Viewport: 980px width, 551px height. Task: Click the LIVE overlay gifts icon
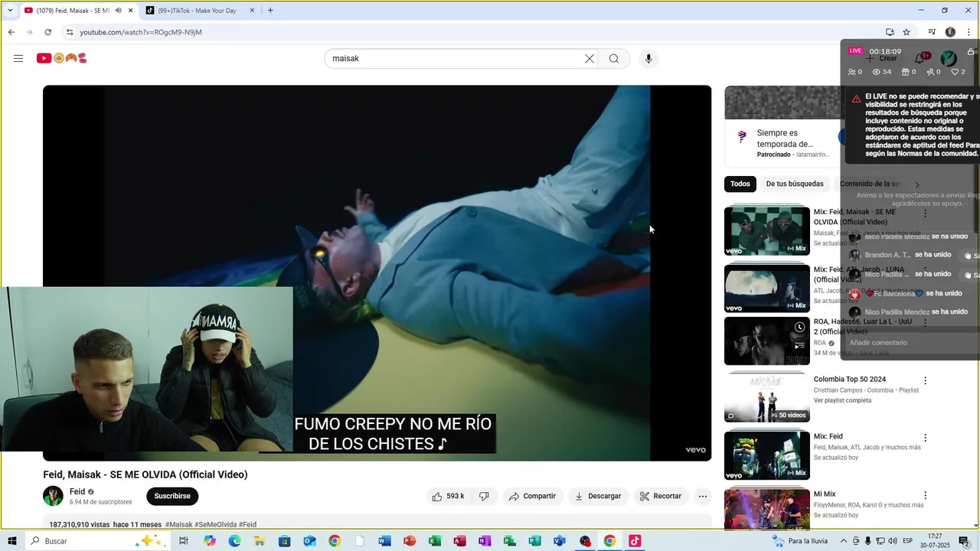[909, 72]
